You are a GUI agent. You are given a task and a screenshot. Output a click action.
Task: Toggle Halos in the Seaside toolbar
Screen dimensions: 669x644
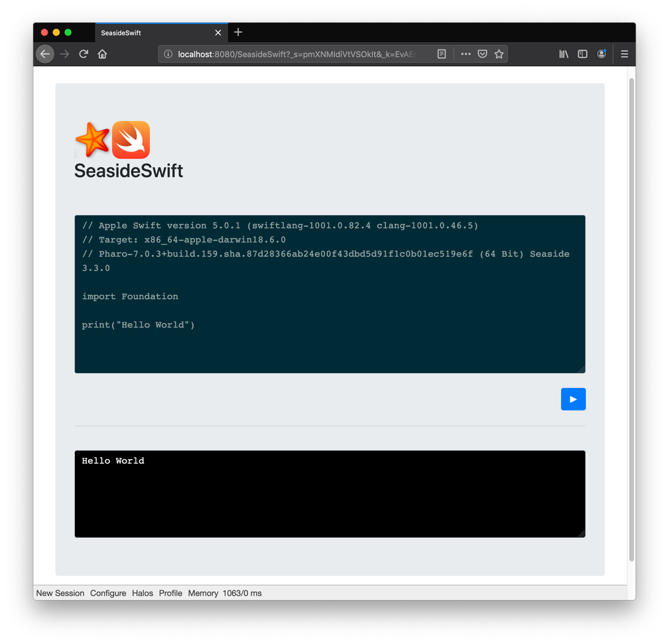pos(142,593)
